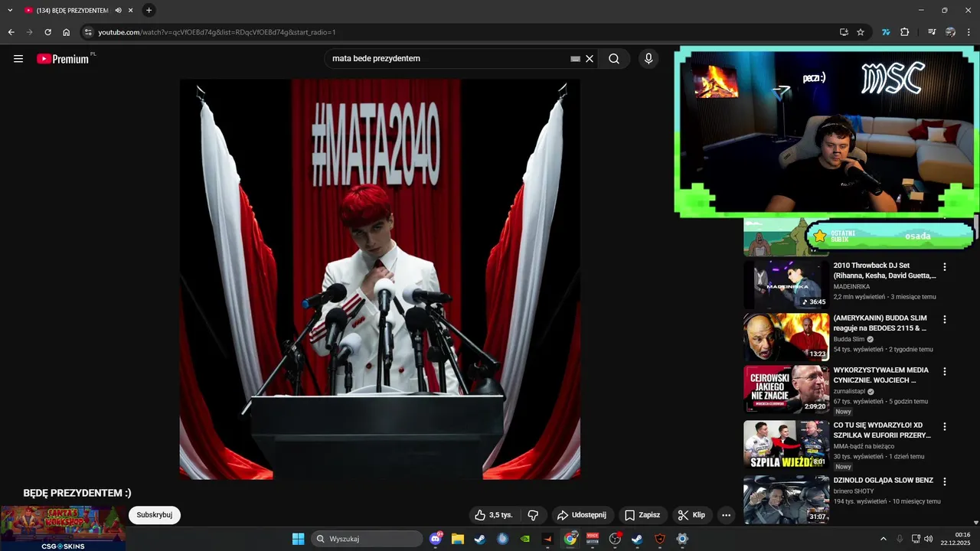Create a clip with the Klip button
The width and height of the screenshot is (980, 551).
click(x=692, y=515)
